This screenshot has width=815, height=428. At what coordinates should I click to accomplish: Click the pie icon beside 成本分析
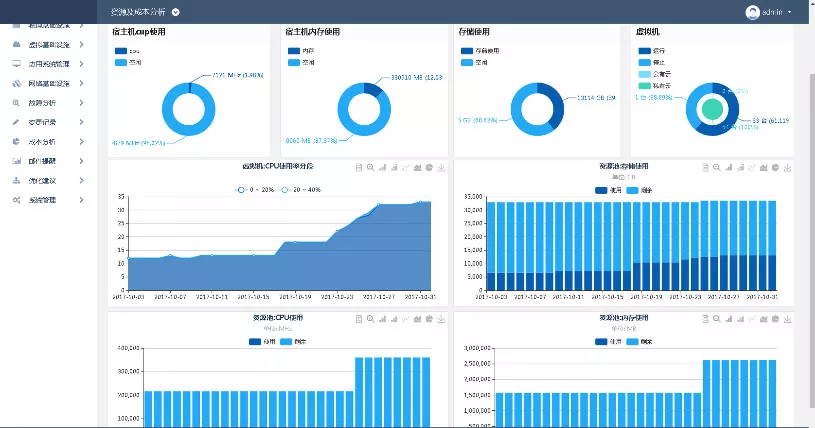point(17,141)
